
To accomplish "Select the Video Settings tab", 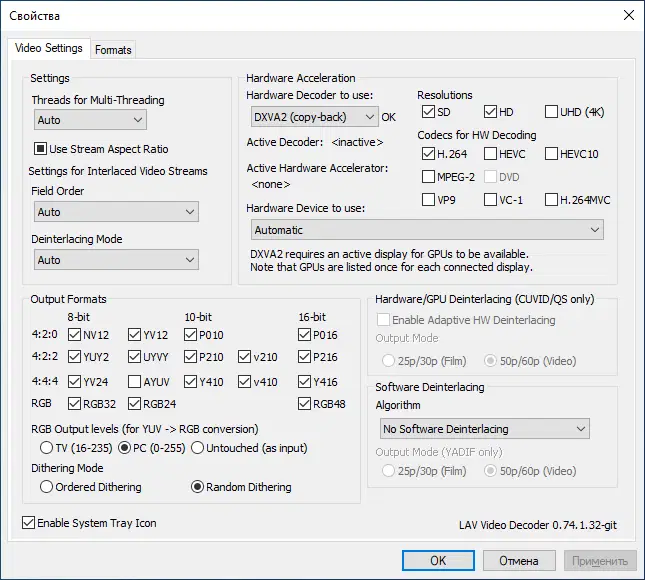I will coord(48,48).
